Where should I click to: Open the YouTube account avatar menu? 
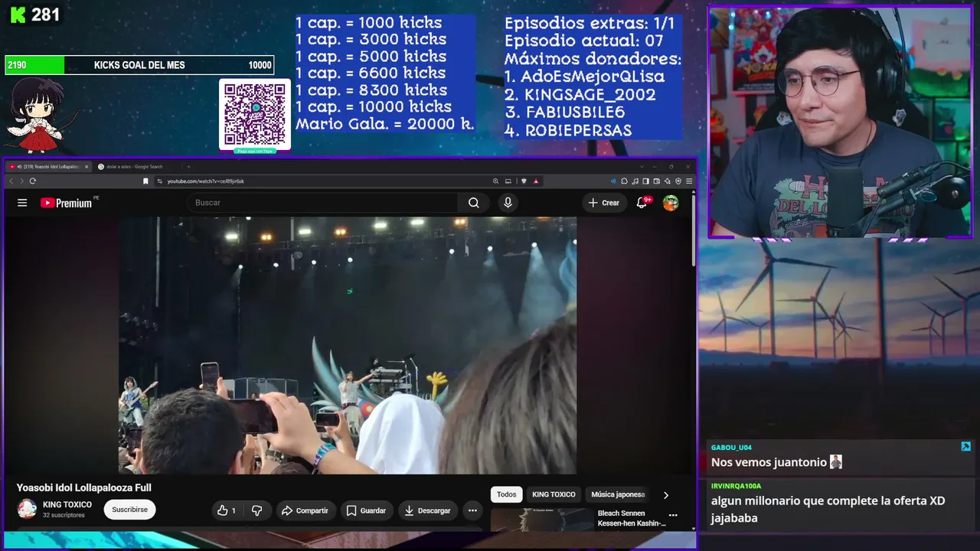671,203
